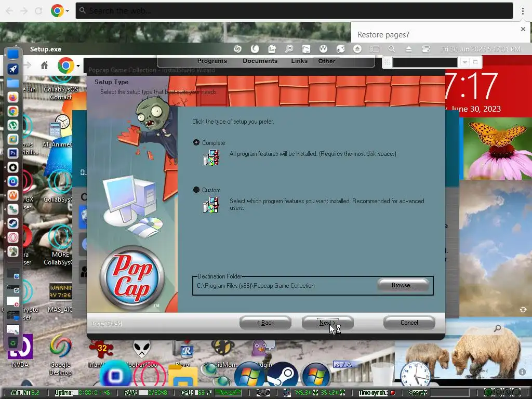
Task: Open the Pidgin desktop shortcut
Action: coord(263,354)
